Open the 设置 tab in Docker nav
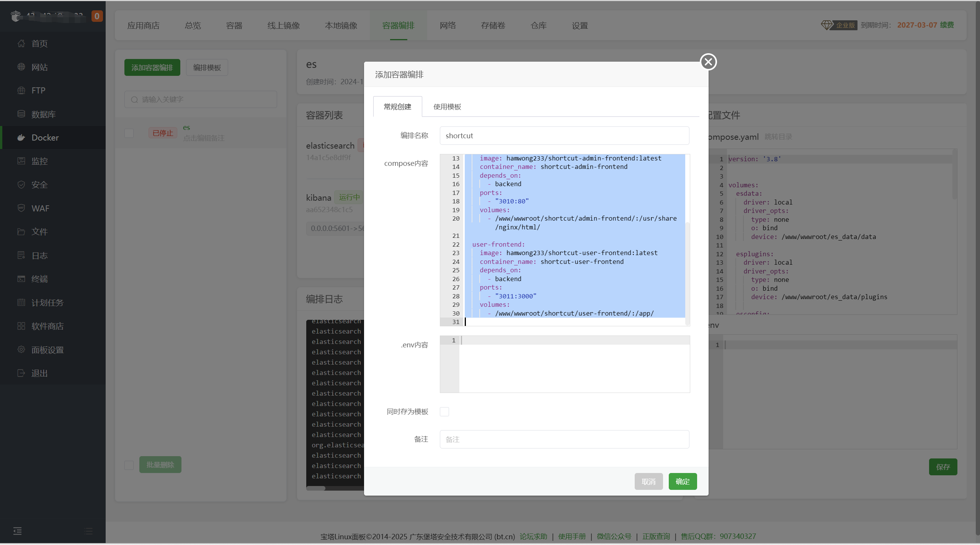The width and height of the screenshot is (980, 545). pyautogui.click(x=580, y=26)
